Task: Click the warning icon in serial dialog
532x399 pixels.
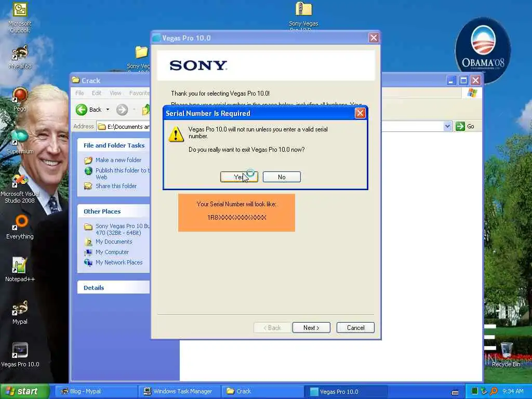Action: pyautogui.click(x=176, y=134)
